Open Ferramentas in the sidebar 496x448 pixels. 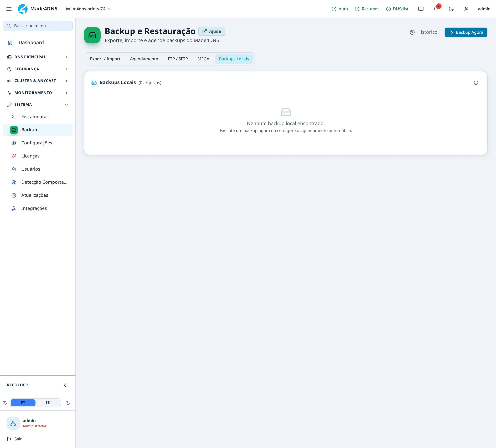click(38, 117)
